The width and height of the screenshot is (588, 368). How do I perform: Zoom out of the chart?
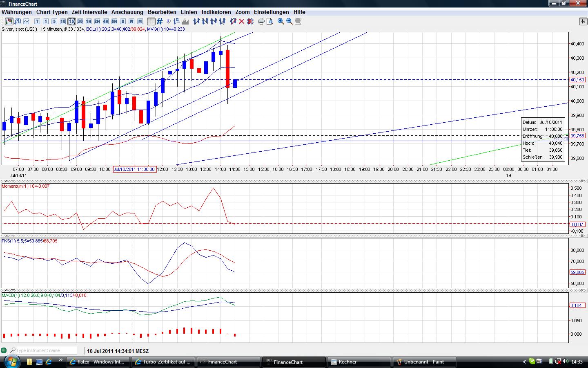point(290,21)
